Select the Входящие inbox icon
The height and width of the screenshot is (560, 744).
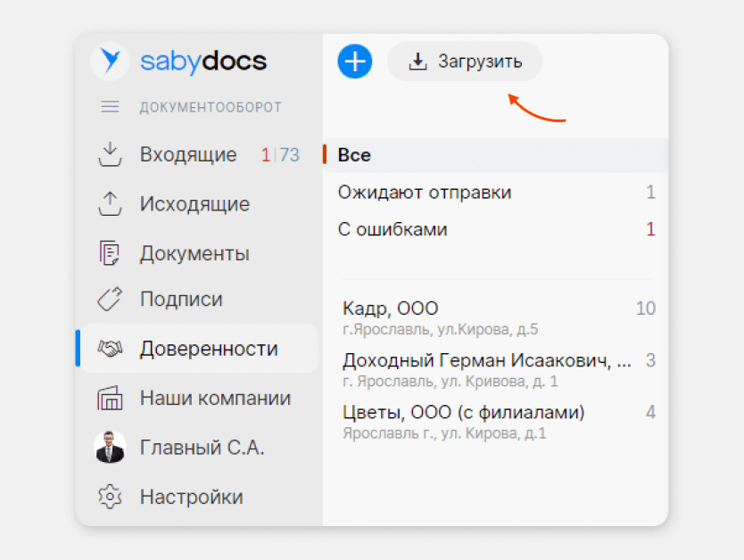(x=109, y=154)
